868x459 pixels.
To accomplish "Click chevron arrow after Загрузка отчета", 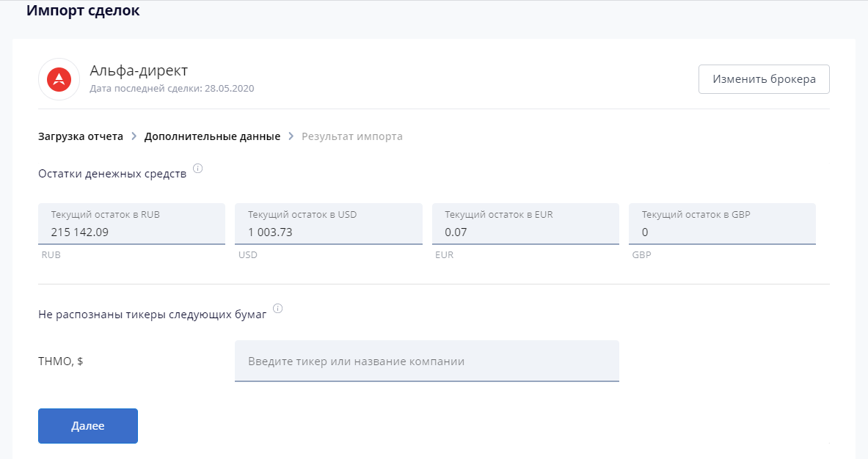I will point(134,136).
